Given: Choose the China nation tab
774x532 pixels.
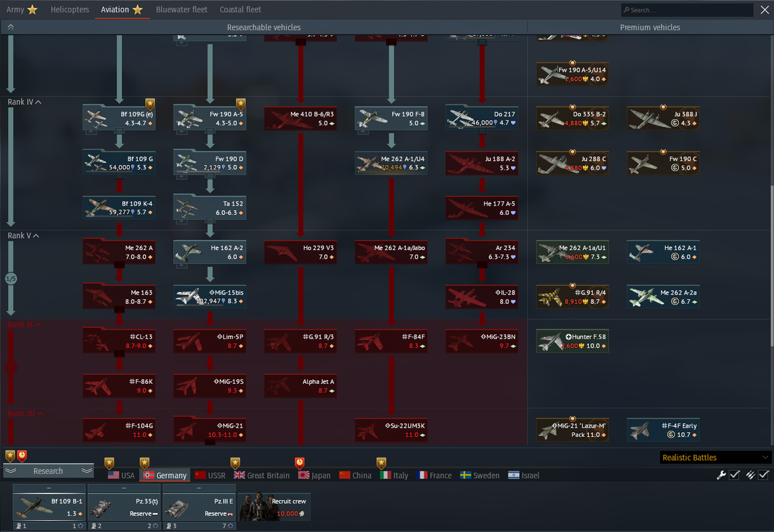Looking at the screenshot, I should [355, 475].
